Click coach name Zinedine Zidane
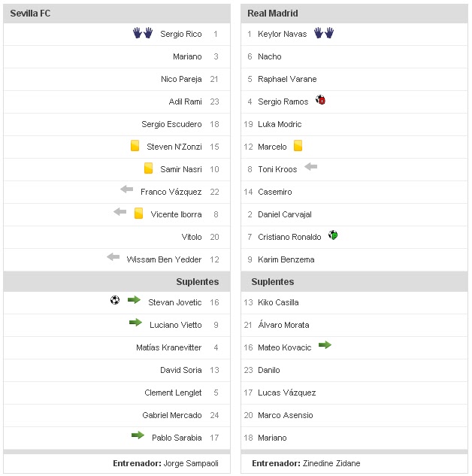 coord(331,464)
